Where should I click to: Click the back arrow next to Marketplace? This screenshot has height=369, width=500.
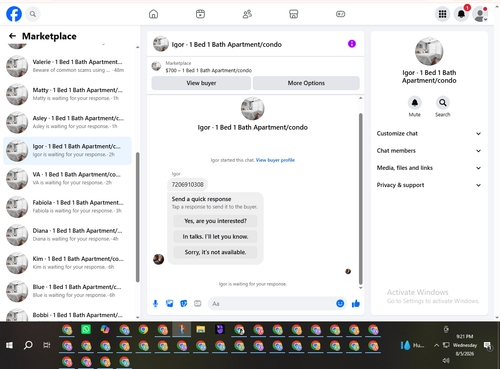pyautogui.click(x=12, y=36)
